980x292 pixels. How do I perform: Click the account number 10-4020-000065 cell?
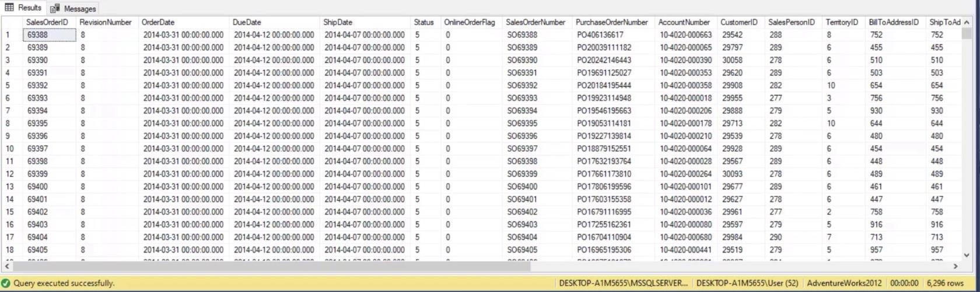pyautogui.click(x=686, y=48)
